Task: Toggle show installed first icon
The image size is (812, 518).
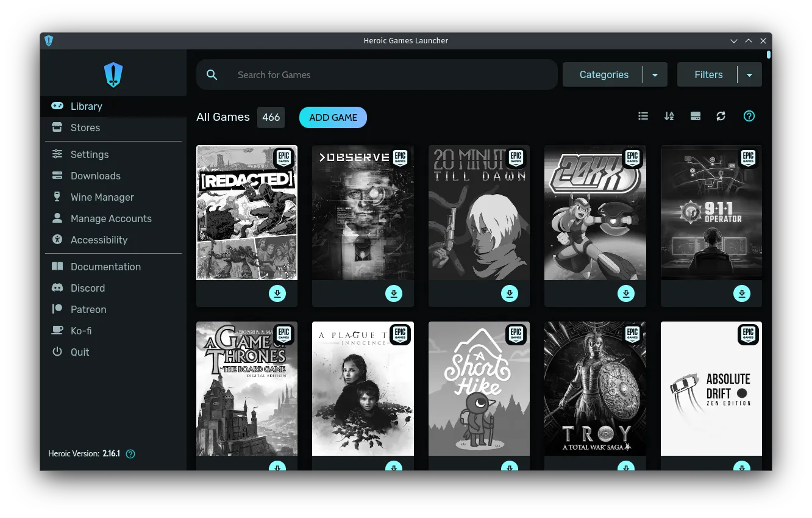Action: coord(696,116)
